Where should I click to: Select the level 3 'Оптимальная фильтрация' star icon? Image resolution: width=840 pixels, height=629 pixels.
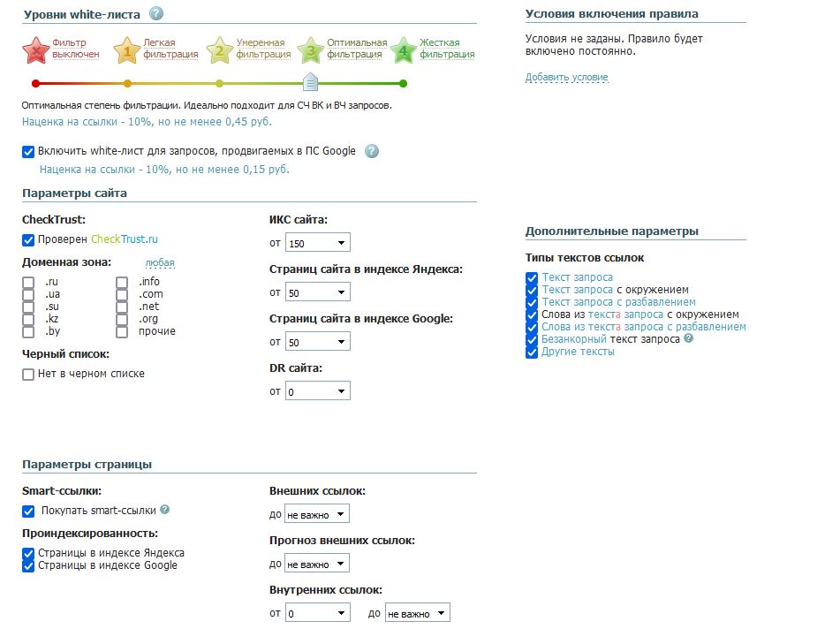310,49
